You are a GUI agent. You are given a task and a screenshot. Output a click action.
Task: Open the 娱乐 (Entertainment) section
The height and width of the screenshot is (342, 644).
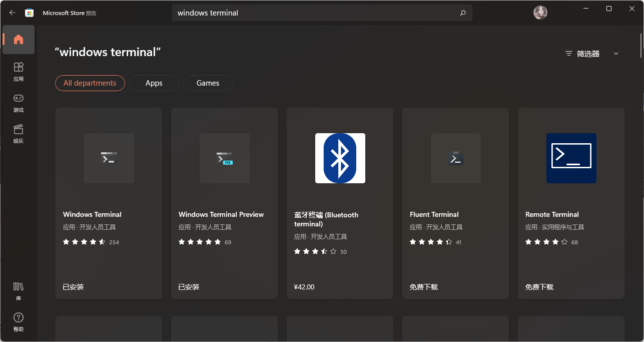point(18,134)
